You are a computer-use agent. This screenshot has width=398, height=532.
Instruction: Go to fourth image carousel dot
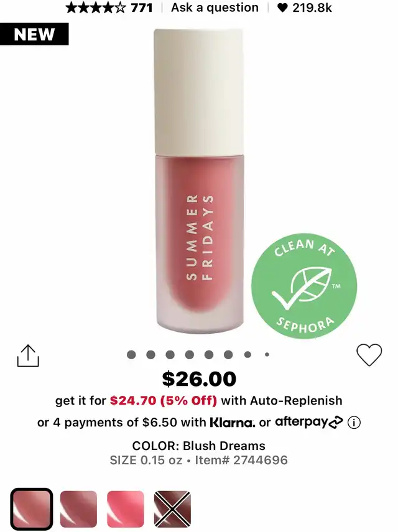click(190, 354)
